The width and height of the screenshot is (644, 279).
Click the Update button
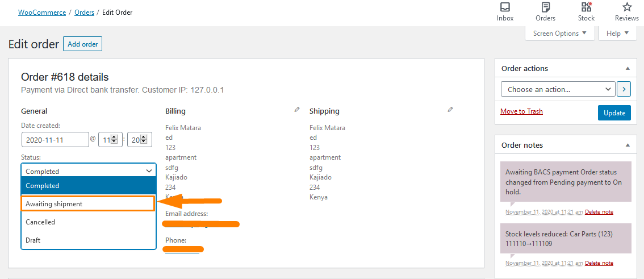tap(614, 113)
